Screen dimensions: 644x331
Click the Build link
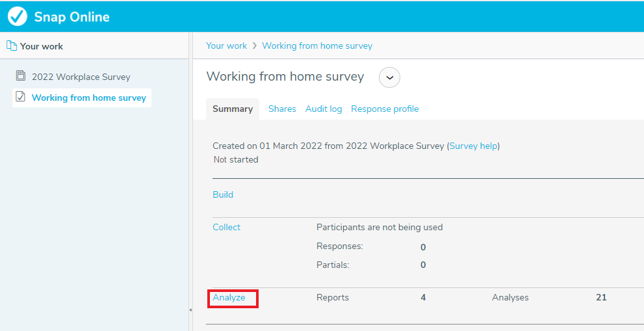coord(223,194)
